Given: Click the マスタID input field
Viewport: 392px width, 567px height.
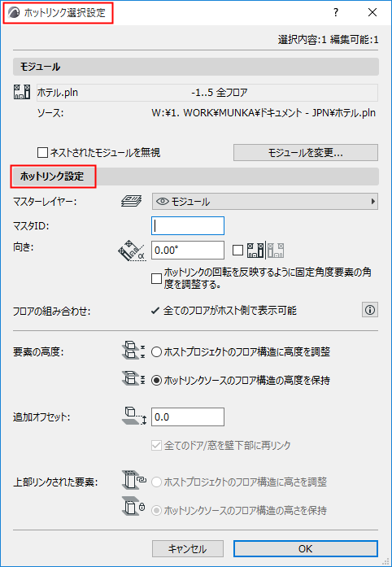Looking at the screenshot, I should 188,225.
